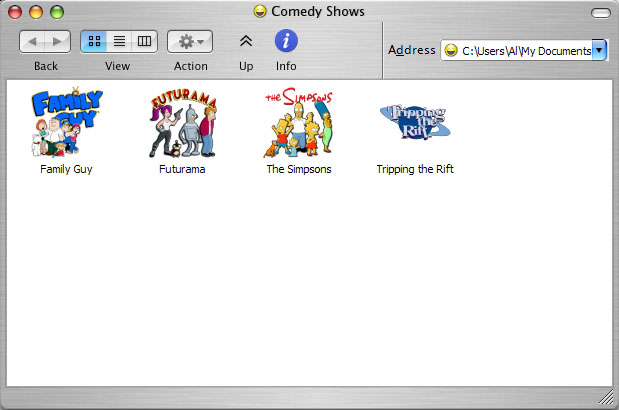Expand the Address path dropdown arrow
Image resolution: width=619 pixels, height=410 pixels.
coord(599,50)
